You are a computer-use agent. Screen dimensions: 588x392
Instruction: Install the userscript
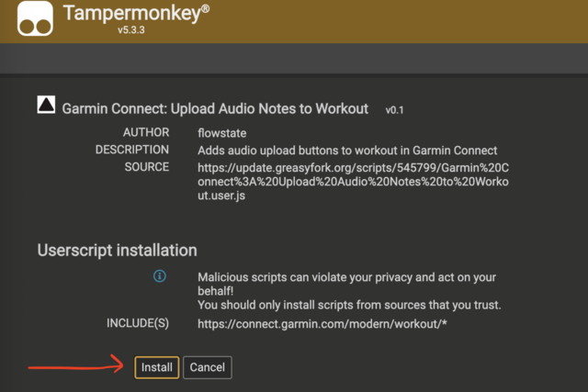pyautogui.click(x=157, y=367)
